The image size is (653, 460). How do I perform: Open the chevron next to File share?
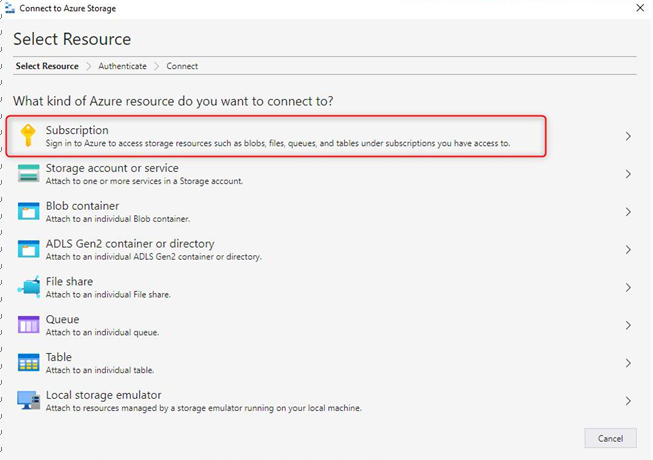point(628,288)
